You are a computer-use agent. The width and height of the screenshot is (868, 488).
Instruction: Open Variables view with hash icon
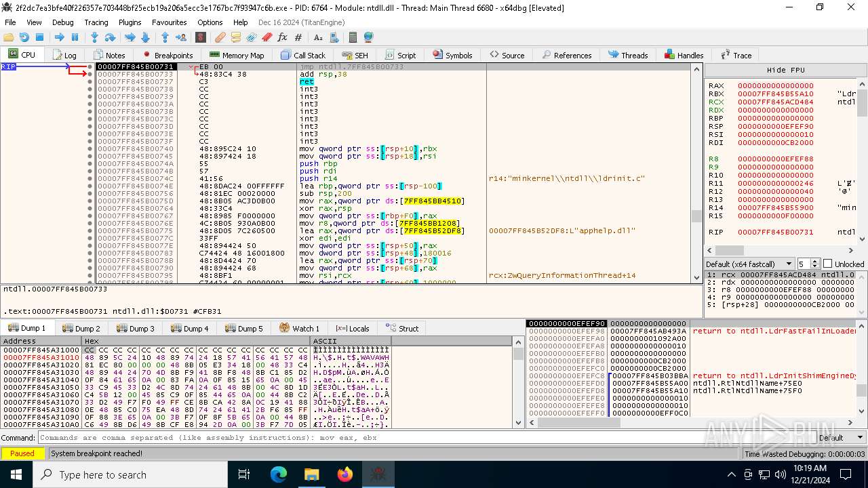pos(298,37)
